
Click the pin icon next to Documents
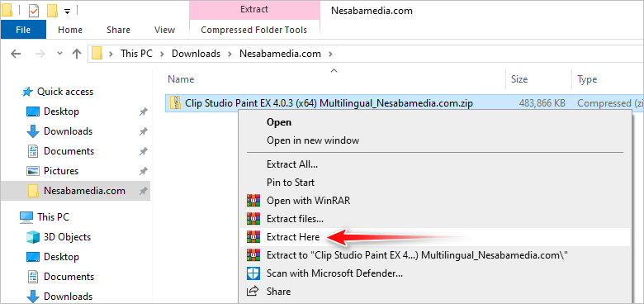click(143, 151)
